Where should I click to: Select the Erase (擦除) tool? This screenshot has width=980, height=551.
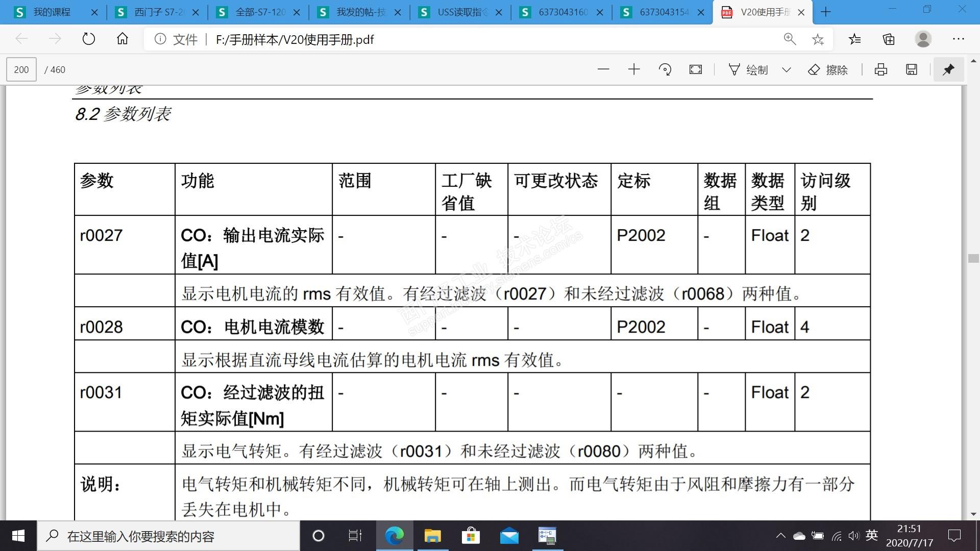tap(828, 69)
